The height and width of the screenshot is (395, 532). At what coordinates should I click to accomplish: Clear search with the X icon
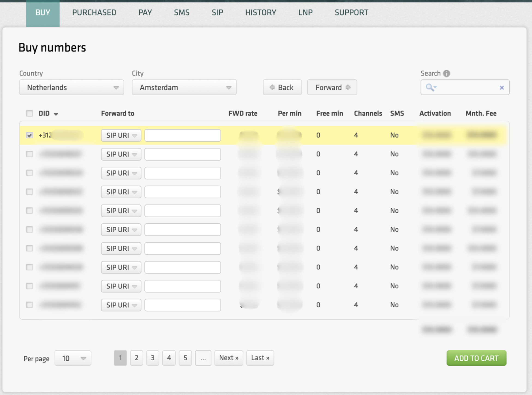tap(502, 88)
